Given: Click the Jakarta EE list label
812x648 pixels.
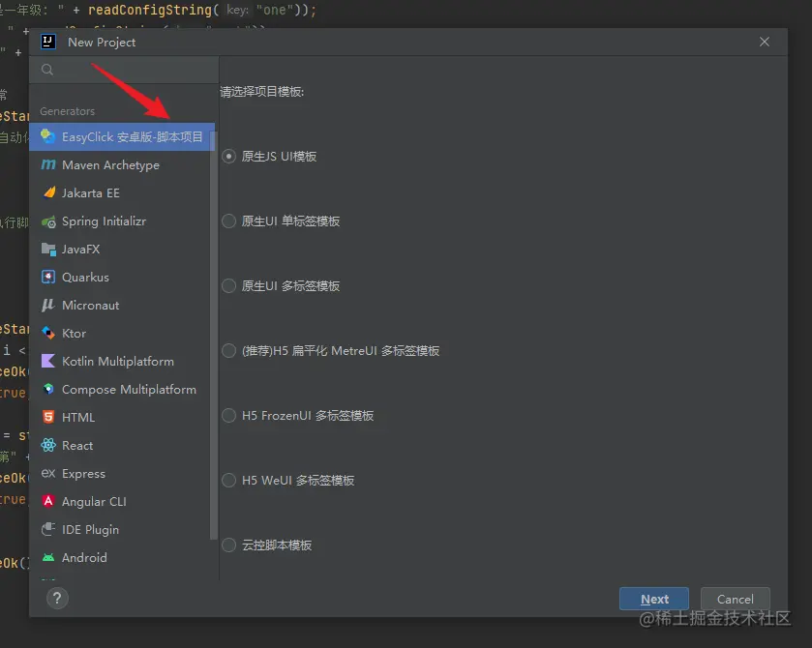Looking at the screenshot, I should 91,193.
